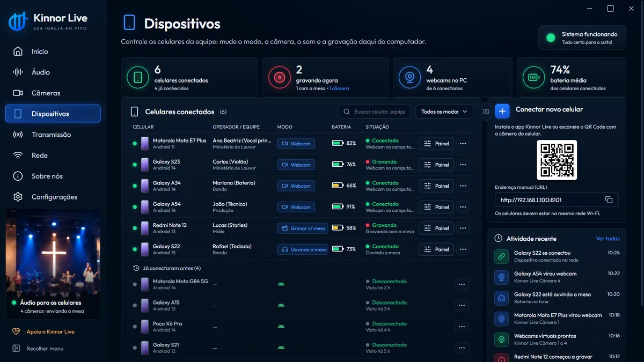
Task: Click the Webcams virtuais prontas activity icon
Action: point(502,339)
